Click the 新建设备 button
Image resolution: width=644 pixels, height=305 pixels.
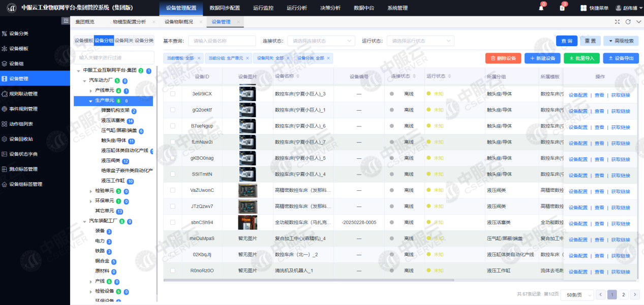tap(542, 58)
